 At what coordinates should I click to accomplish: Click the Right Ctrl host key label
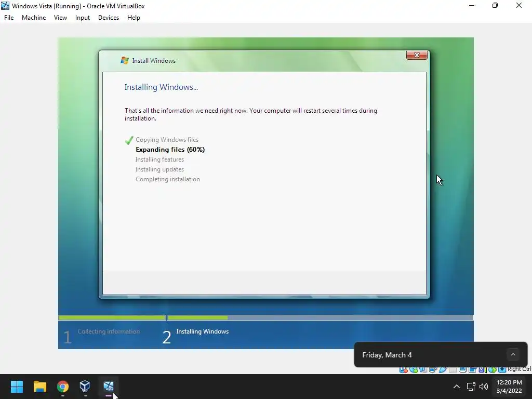pyautogui.click(x=520, y=369)
